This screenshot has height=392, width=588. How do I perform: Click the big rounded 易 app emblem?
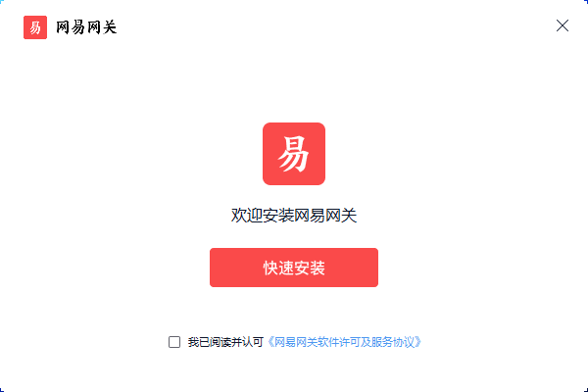pyautogui.click(x=294, y=154)
